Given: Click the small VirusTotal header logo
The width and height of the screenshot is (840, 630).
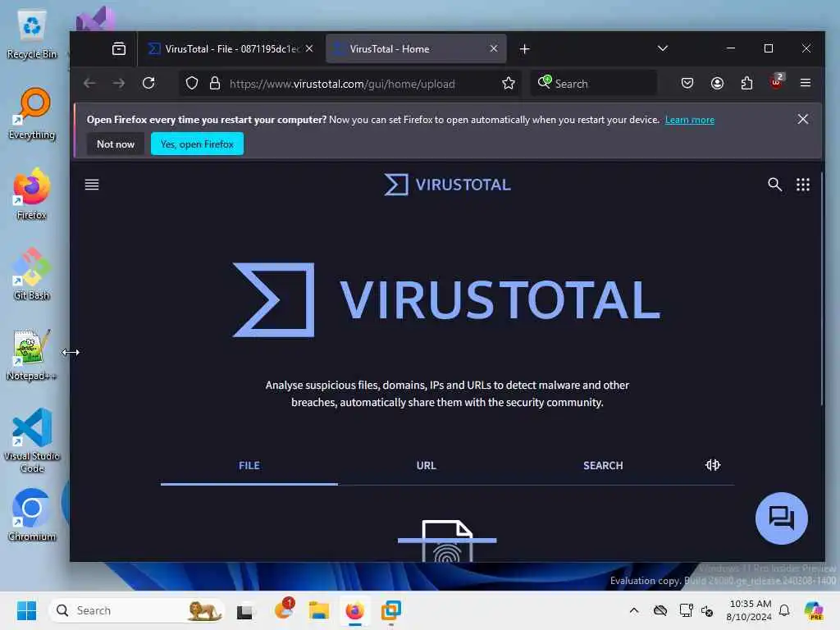Looking at the screenshot, I should tap(447, 185).
